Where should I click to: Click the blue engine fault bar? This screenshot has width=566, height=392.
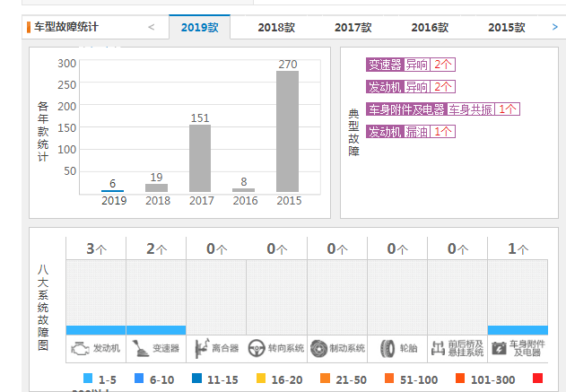(x=96, y=330)
